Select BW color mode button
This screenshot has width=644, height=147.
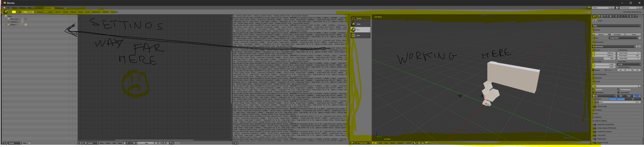click(x=621, y=96)
